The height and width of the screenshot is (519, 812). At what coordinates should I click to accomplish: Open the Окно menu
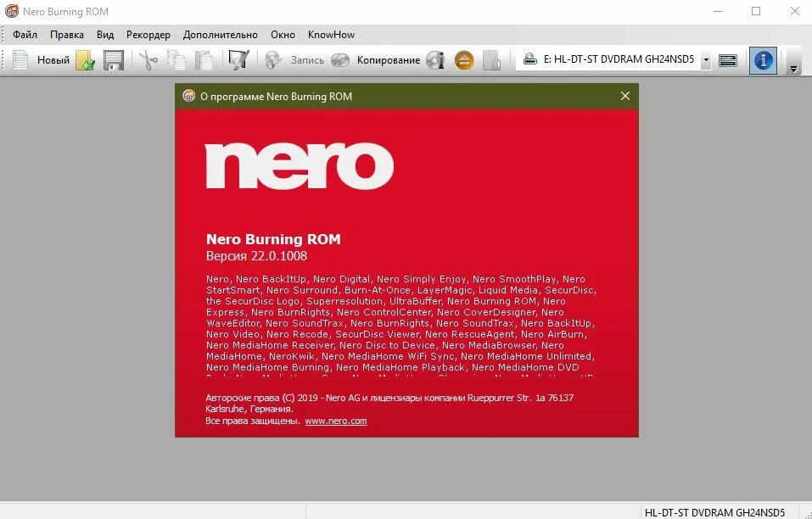coord(283,35)
